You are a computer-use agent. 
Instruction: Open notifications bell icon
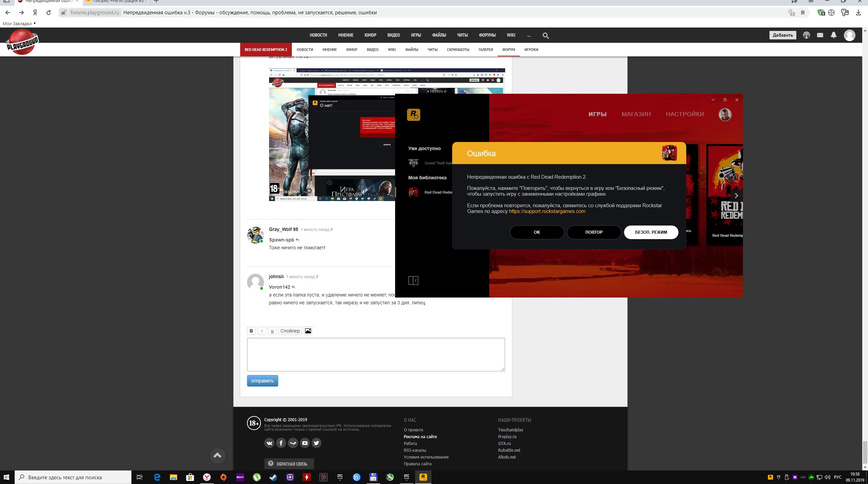pos(833,35)
